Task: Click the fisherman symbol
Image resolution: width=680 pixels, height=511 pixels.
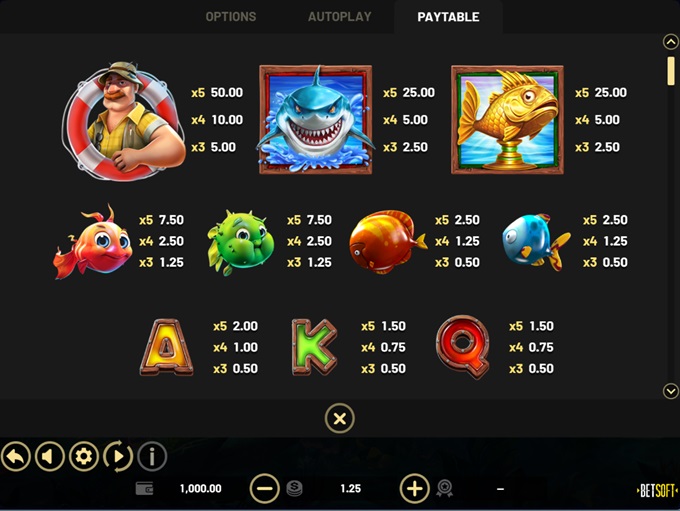Action: tap(124, 121)
